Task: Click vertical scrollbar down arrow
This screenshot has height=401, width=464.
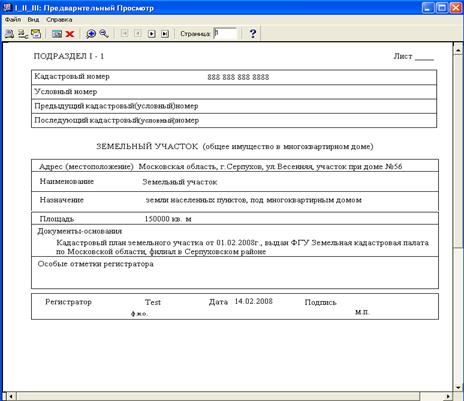Action: click(x=458, y=387)
